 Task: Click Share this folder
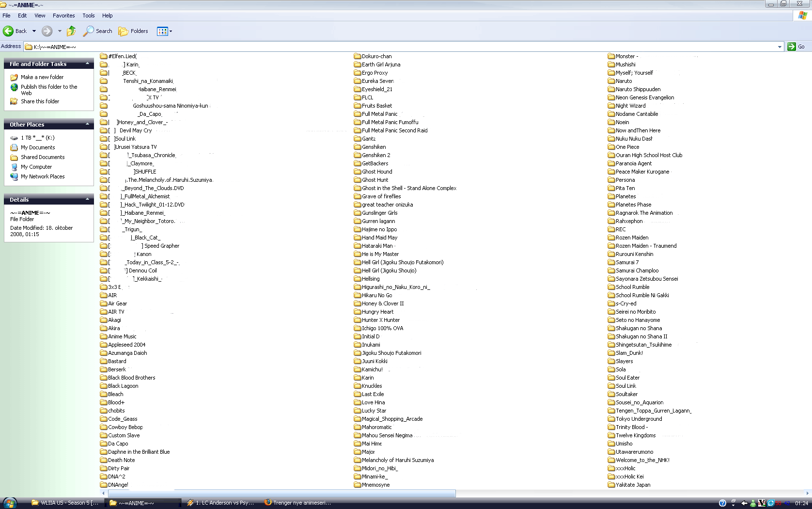(x=40, y=101)
